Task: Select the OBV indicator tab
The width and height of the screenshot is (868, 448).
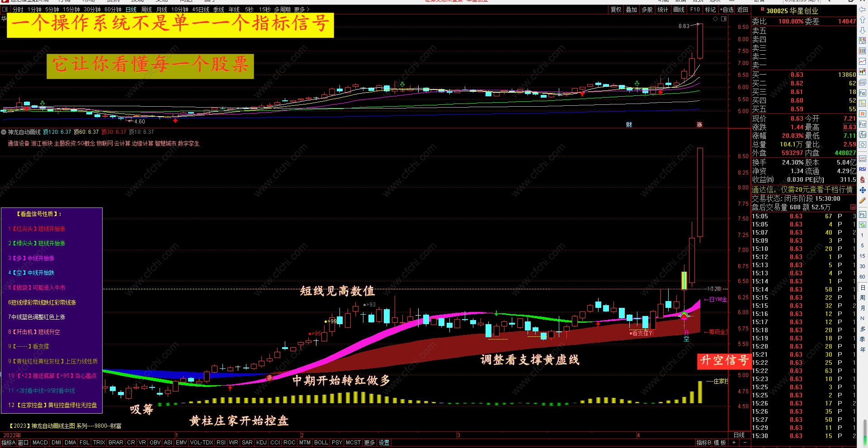Action: 155,443
